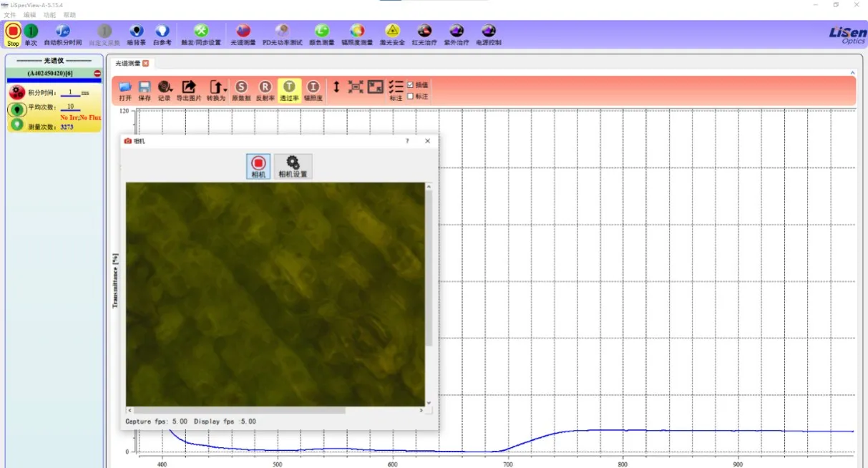The height and width of the screenshot is (468, 868).
Task: Collapse the toolbar panel with top-right chevron
Action: (852, 72)
